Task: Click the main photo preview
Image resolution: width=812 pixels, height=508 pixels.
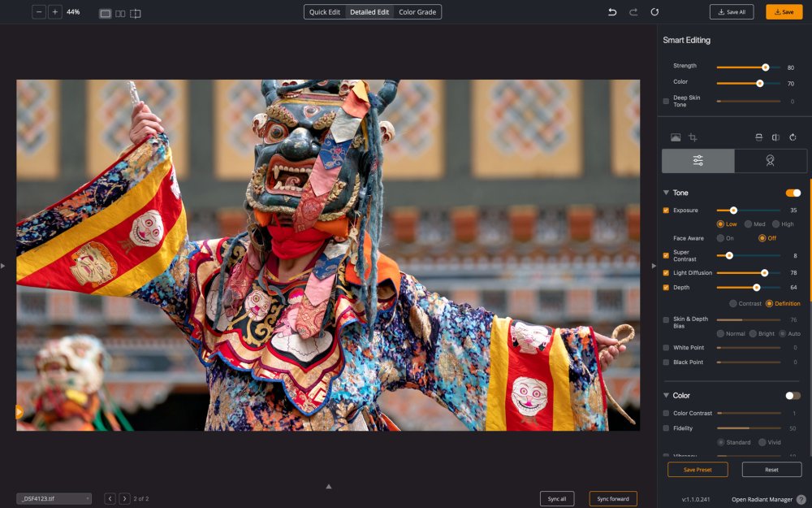Action: 328,255
